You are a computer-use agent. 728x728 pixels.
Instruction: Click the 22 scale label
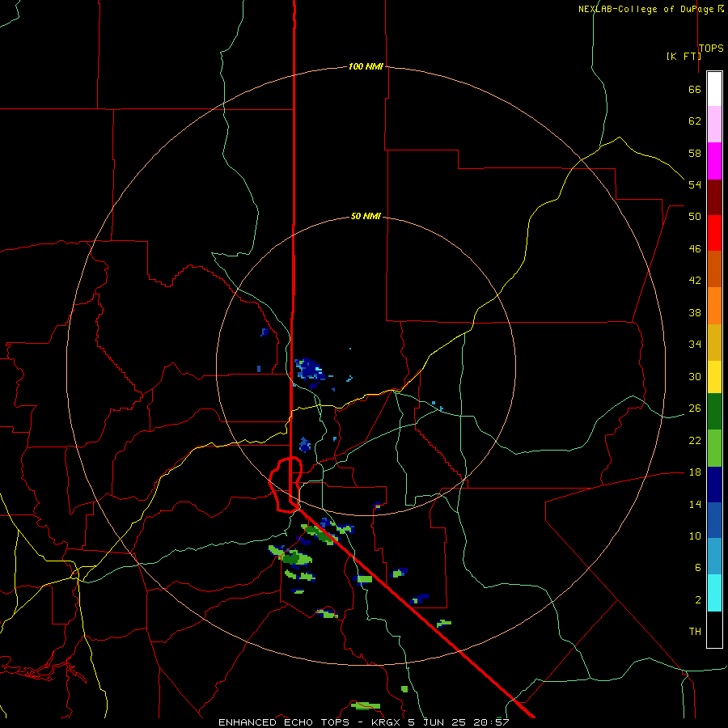click(x=695, y=440)
